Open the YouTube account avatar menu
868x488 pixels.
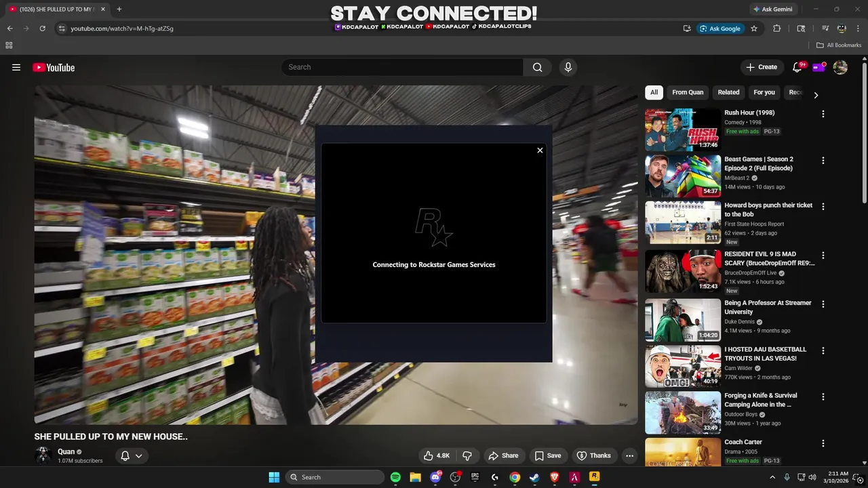840,67
